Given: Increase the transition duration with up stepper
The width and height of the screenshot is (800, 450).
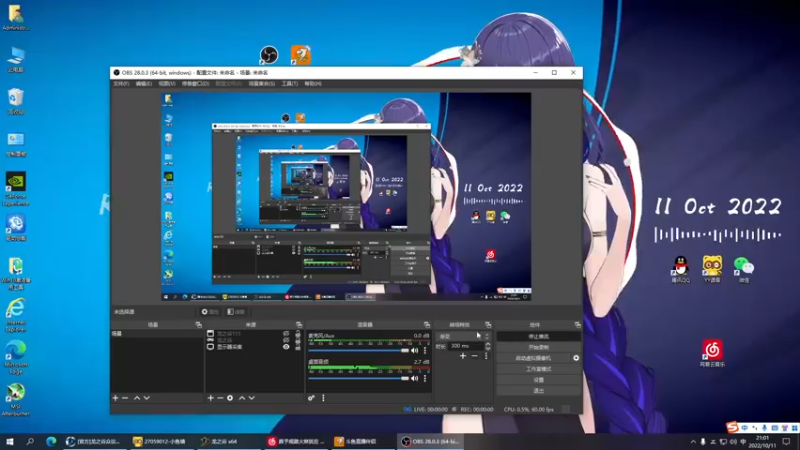Looking at the screenshot, I should (488, 344).
